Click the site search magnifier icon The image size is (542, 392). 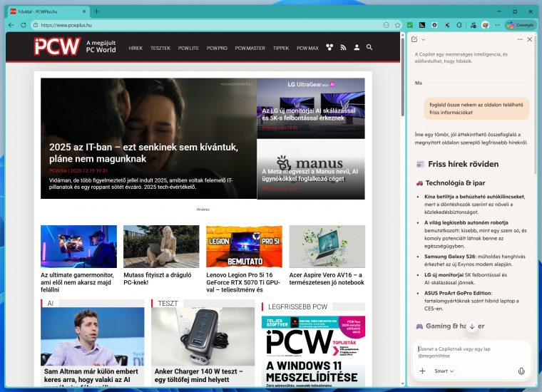pyautogui.click(x=369, y=48)
